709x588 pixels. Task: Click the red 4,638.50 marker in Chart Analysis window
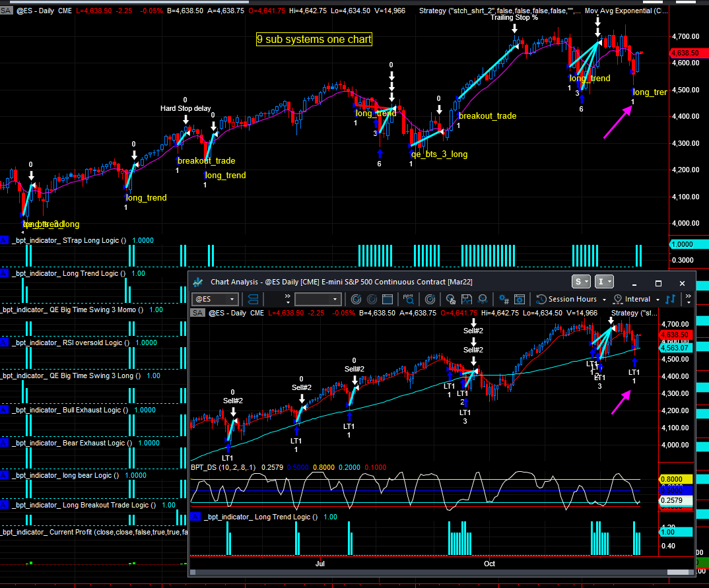(x=674, y=335)
